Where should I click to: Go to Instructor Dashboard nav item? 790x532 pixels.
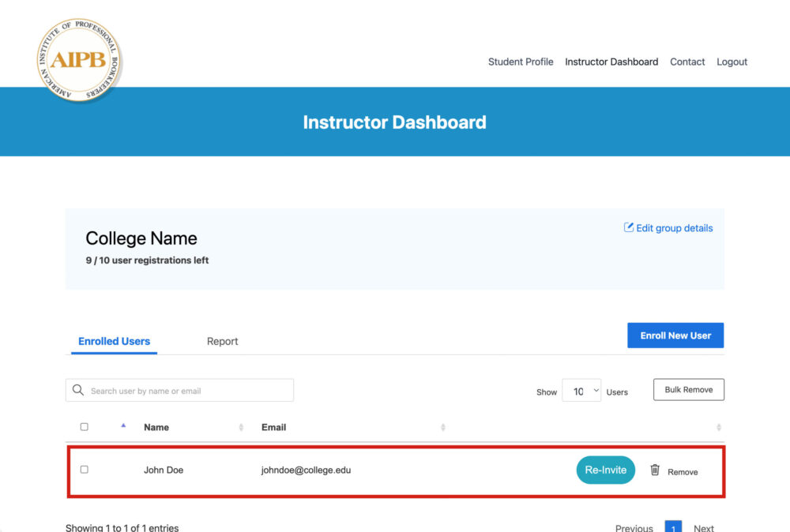click(x=611, y=62)
